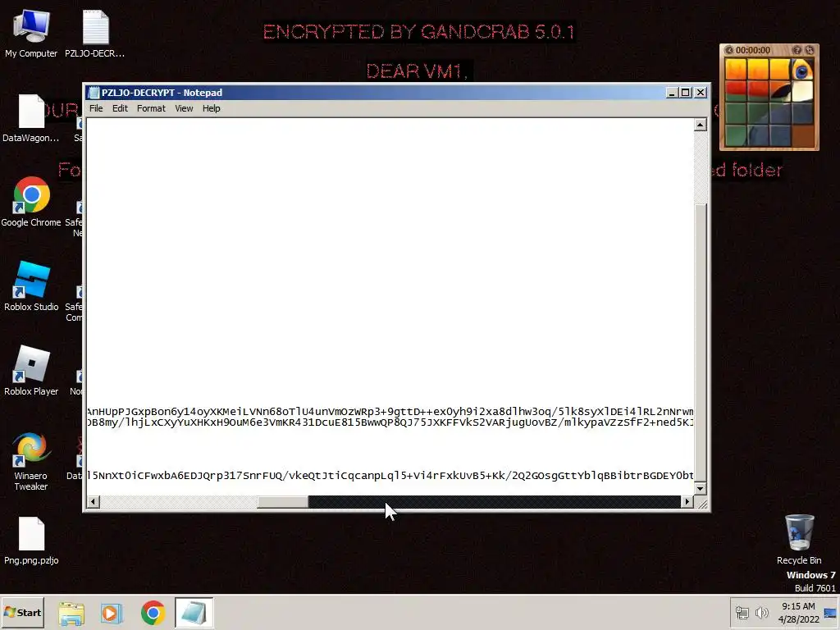The height and width of the screenshot is (630, 840).
Task: Launch Windows Media Player from taskbar
Action: point(112,613)
